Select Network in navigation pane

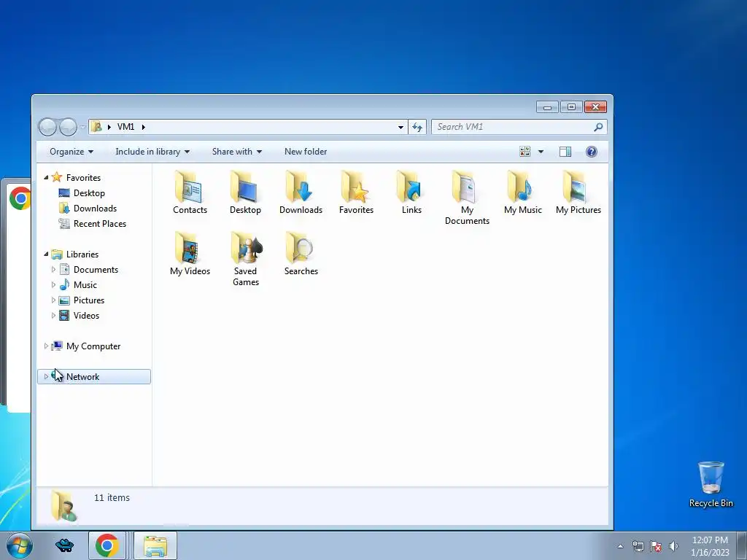(94, 377)
